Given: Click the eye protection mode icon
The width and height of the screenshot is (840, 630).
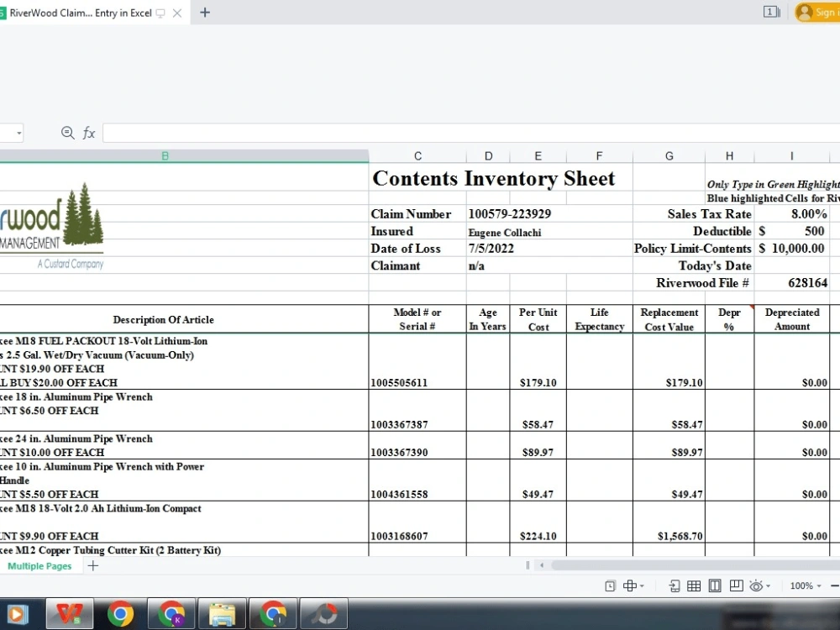Looking at the screenshot, I should [756, 586].
